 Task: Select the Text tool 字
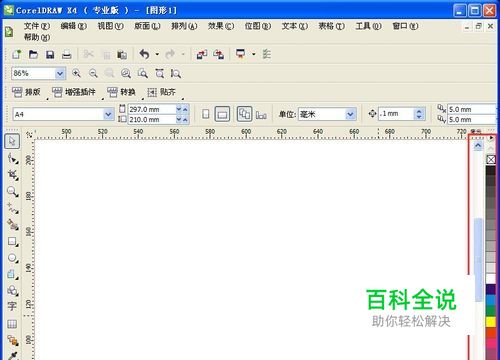[12, 306]
